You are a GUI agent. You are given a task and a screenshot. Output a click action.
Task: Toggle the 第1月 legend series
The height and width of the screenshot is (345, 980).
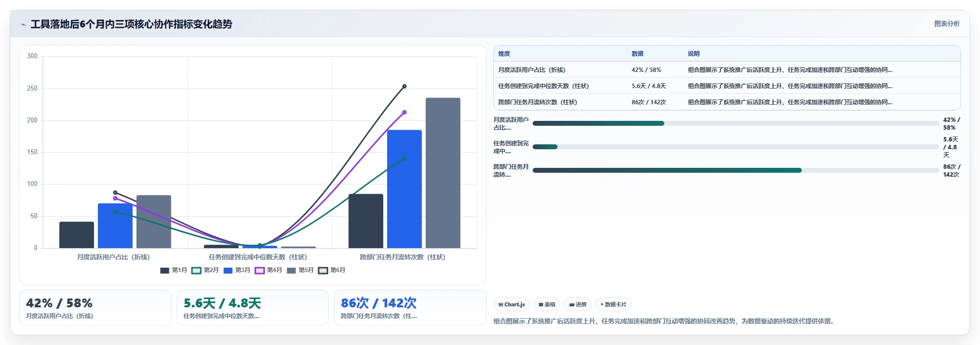174,270
